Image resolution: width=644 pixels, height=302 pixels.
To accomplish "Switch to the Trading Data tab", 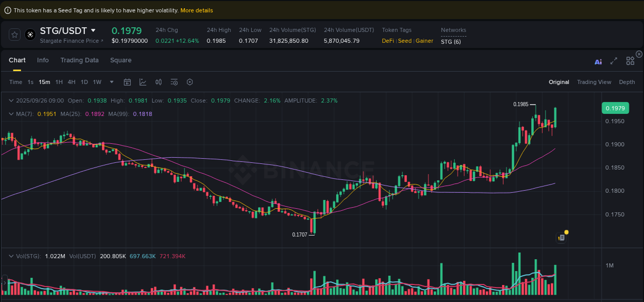I will pyautogui.click(x=79, y=60).
